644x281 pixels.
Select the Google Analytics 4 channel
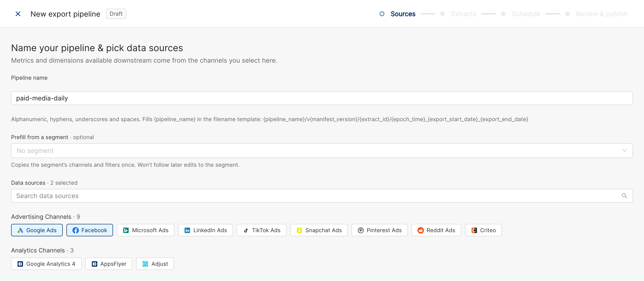click(46, 264)
